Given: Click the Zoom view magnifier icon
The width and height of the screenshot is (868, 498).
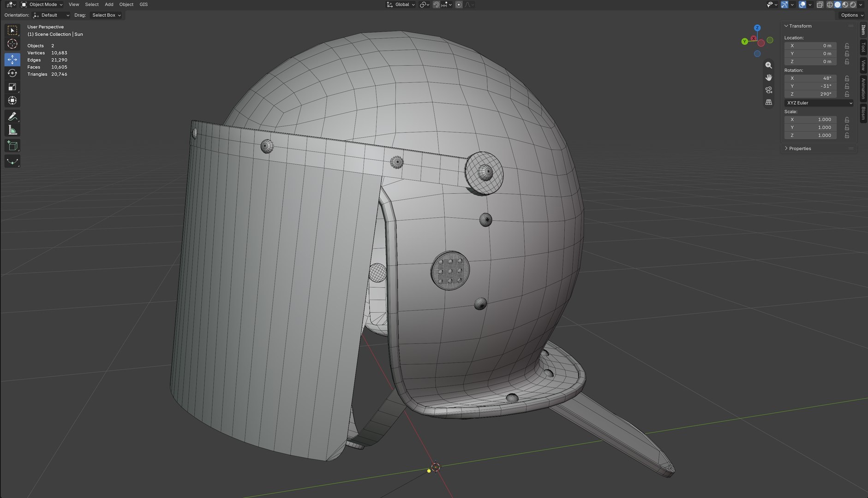Looking at the screenshot, I should click(768, 65).
